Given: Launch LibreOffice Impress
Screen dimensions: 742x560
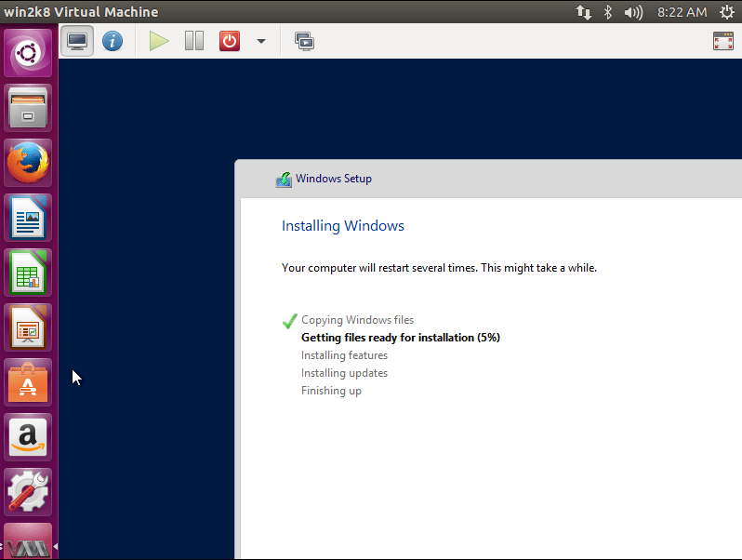Looking at the screenshot, I should tap(28, 327).
